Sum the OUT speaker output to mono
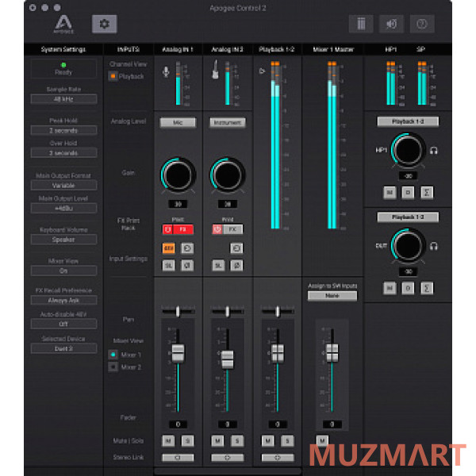This screenshot has width=476, height=476. point(427,288)
